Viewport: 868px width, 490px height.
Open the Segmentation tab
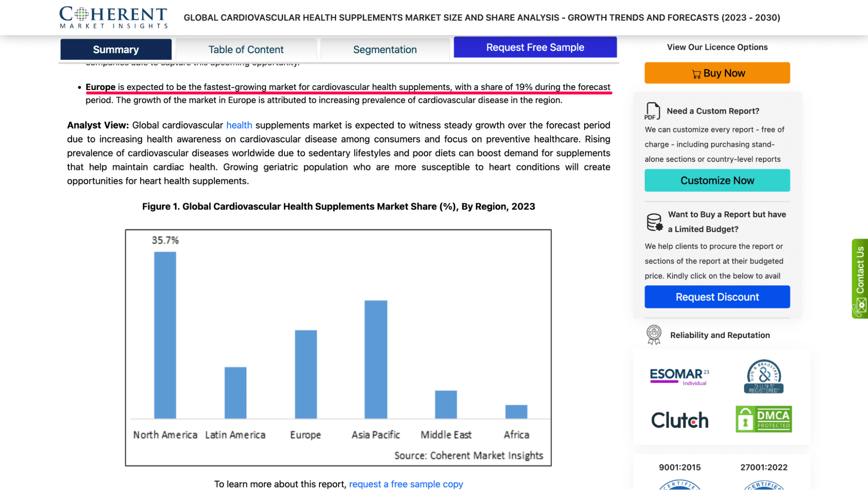click(x=385, y=49)
